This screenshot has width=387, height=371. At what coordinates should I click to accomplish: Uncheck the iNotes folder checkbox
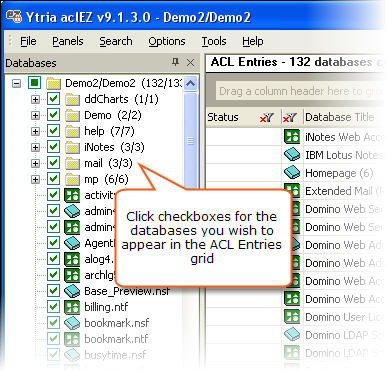point(53,147)
